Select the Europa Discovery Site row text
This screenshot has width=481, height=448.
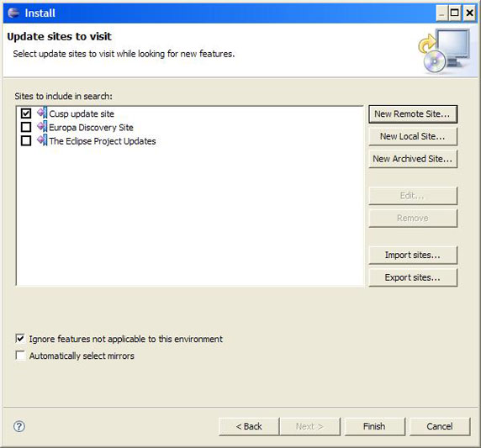point(91,127)
